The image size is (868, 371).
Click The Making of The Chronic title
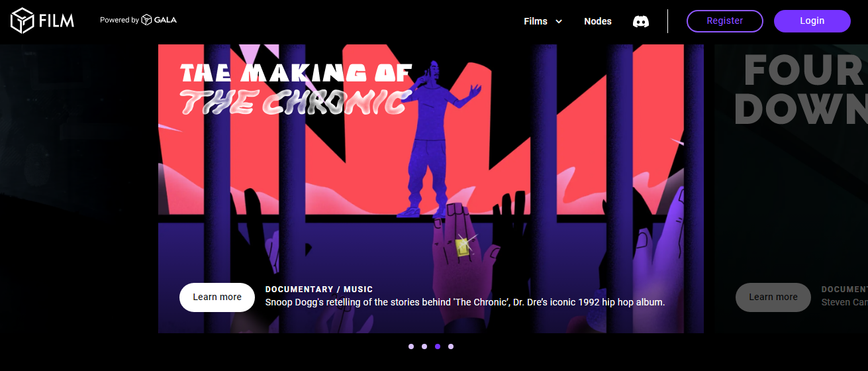(x=296, y=89)
